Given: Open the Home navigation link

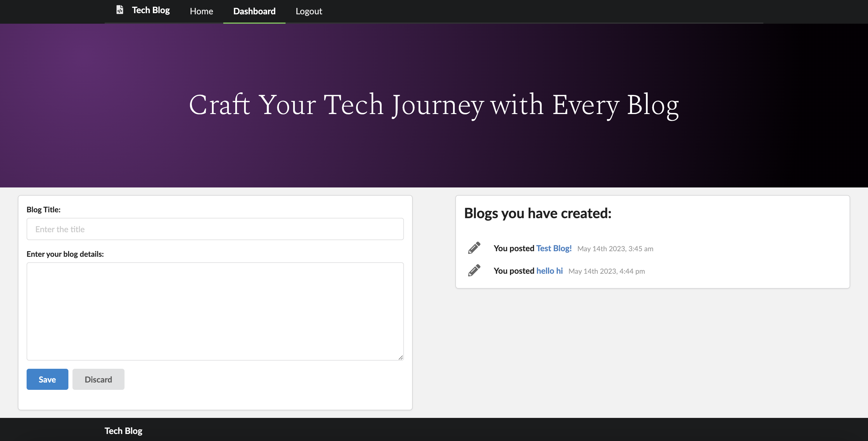Looking at the screenshot, I should click(200, 11).
